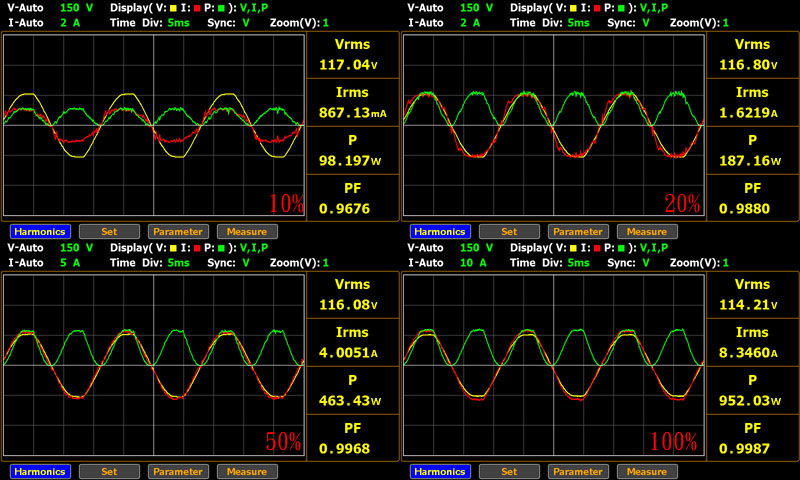Open Harmonics in the 100% load panel

coord(440,471)
